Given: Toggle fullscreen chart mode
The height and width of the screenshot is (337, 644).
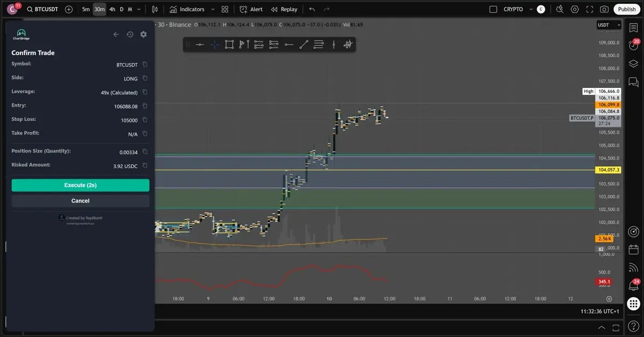Looking at the screenshot, I should pos(589,9).
